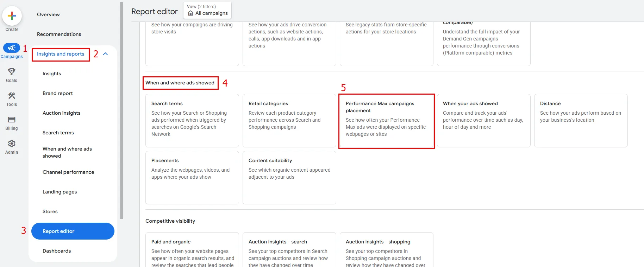Open the Auction insights - search card
Image resolution: width=644 pixels, height=267 pixels.
tap(289, 250)
